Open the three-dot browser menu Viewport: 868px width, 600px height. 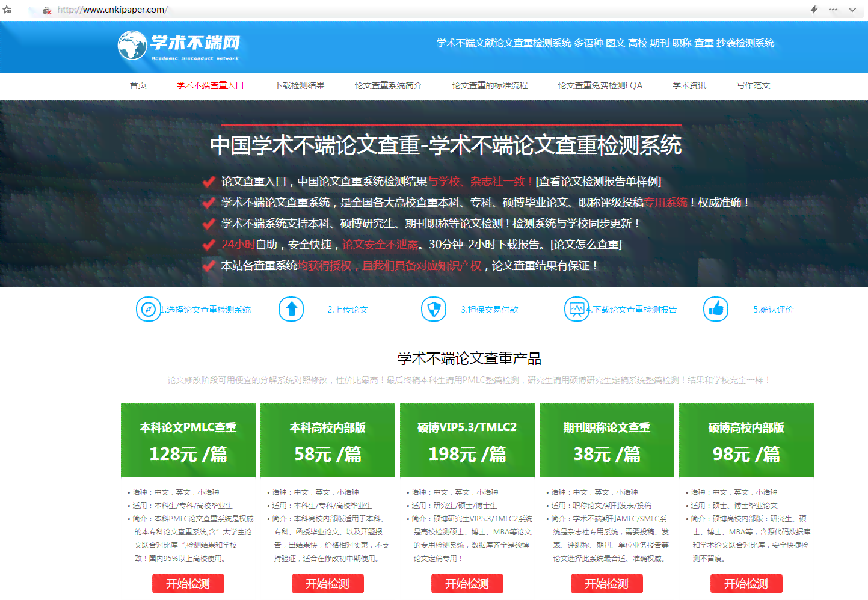(833, 10)
